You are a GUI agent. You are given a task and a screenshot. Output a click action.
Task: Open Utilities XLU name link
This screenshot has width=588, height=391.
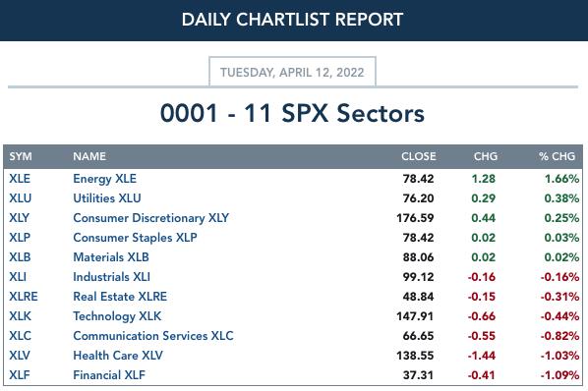click(x=107, y=198)
